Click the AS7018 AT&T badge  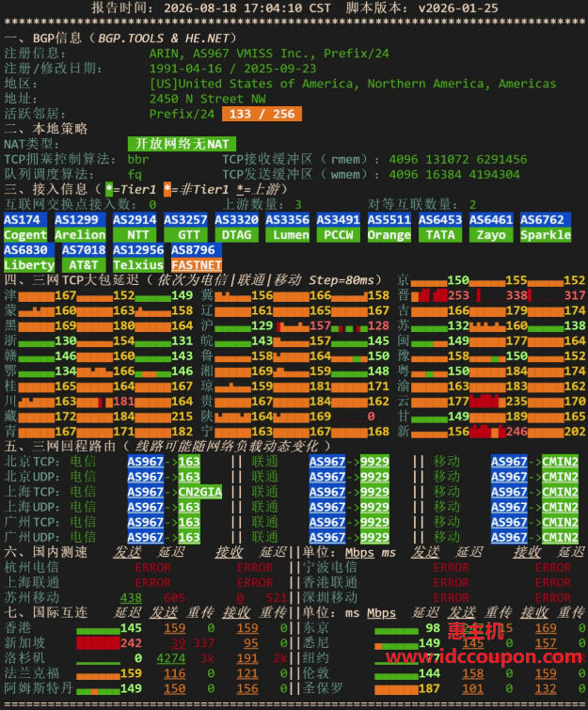(x=84, y=258)
